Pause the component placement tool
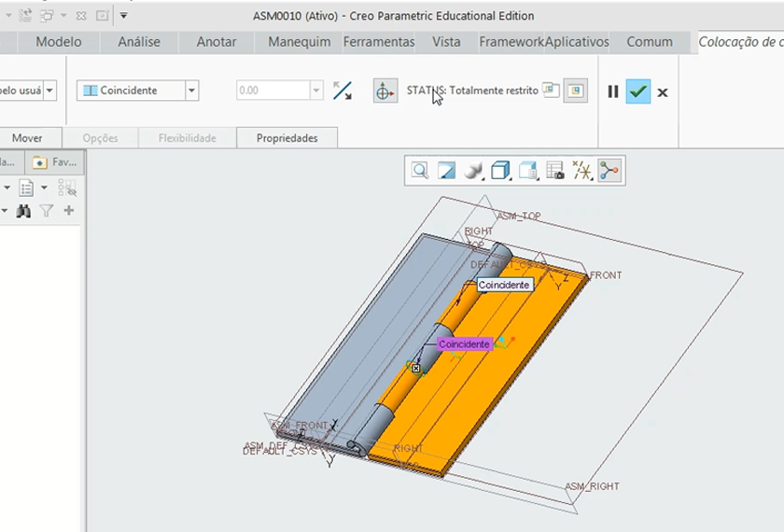Viewport: 784px width, 532px height. click(613, 91)
